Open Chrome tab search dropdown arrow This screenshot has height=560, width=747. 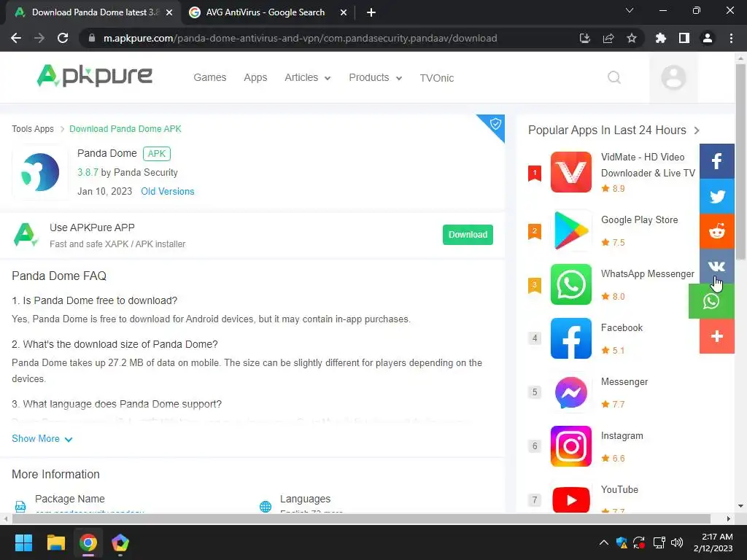pyautogui.click(x=630, y=10)
